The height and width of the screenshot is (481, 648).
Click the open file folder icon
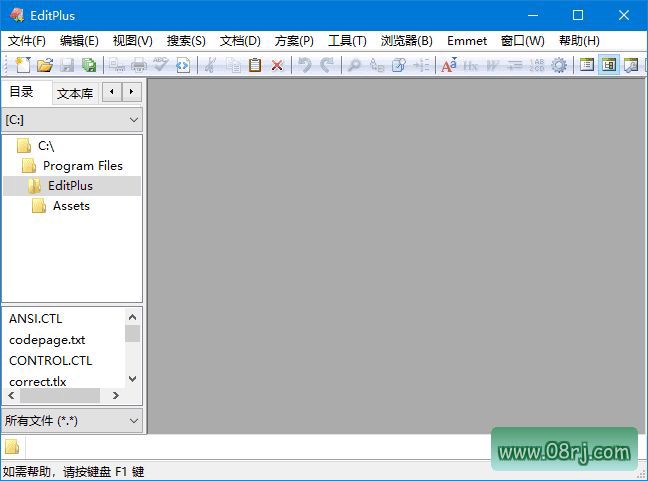pos(45,65)
